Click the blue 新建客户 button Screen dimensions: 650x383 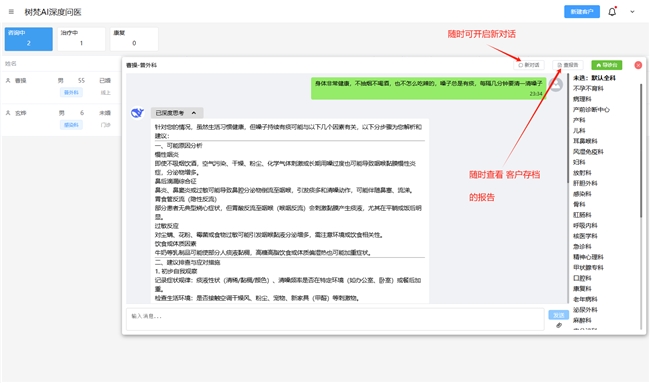tap(582, 12)
